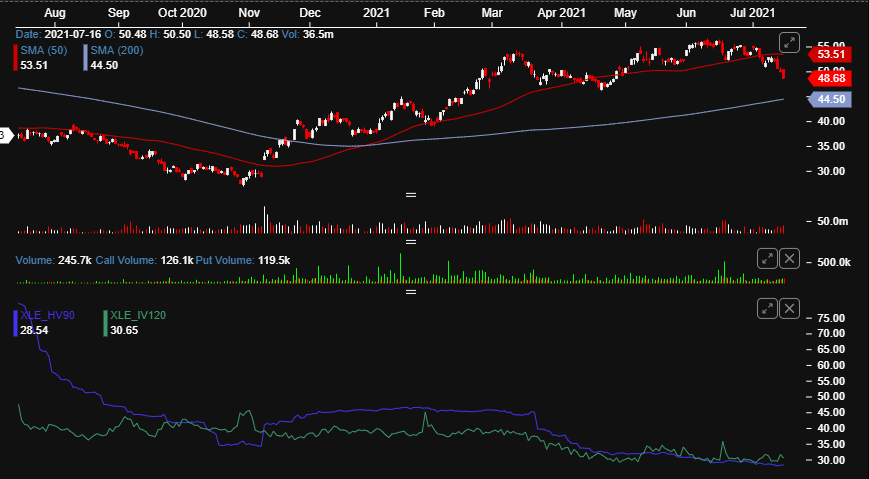Click the red SMA (50) color swatch
869x479 pixels.
coord(16,58)
